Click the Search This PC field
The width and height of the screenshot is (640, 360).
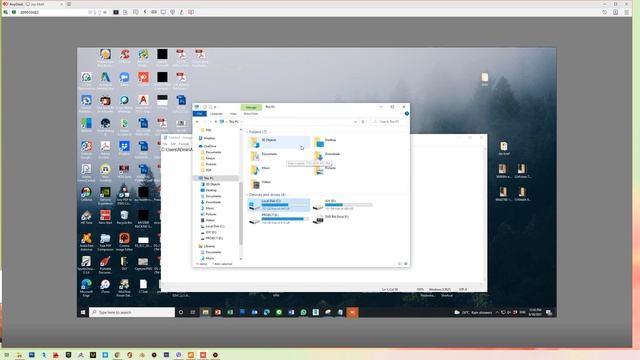(x=388, y=122)
